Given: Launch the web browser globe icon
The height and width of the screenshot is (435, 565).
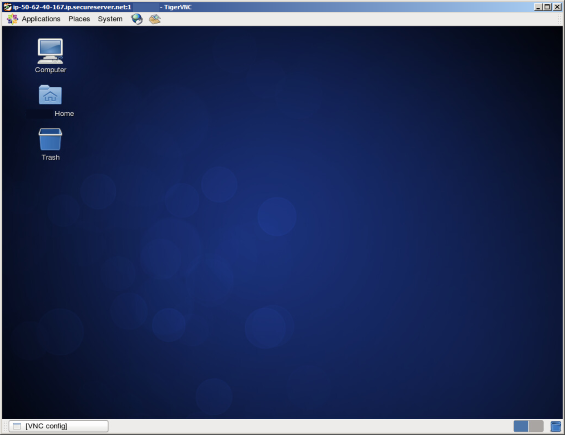Looking at the screenshot, I should tap(137, 19).
